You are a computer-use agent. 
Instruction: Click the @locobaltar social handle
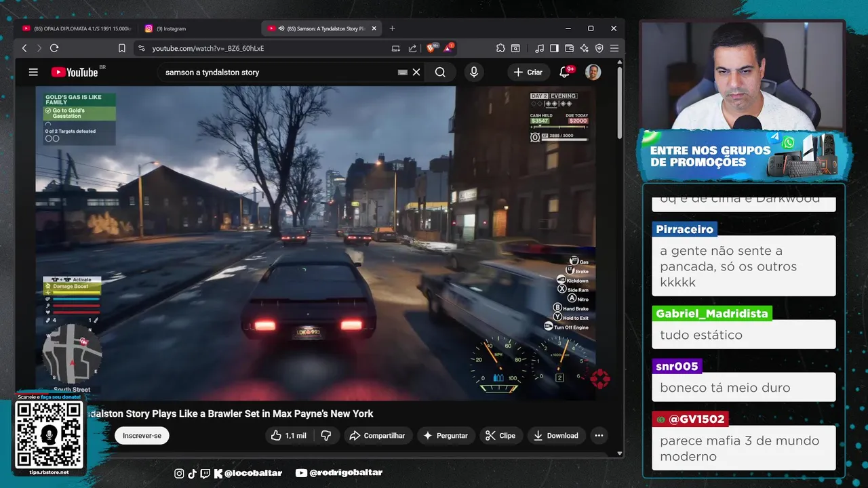[252, 473]
